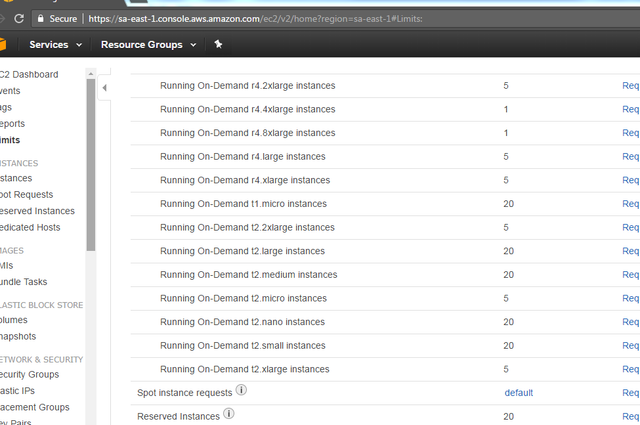The image size is (640, 425).
Task: Click the default link for Spot requests
Action: click(x=519, y=393)
